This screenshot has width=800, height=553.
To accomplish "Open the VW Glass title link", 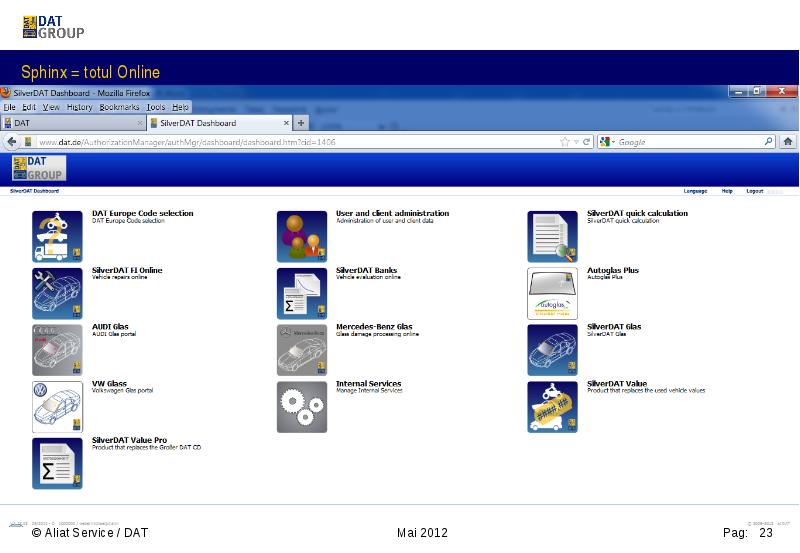I will pyautogui.click(x=109, y=384).
